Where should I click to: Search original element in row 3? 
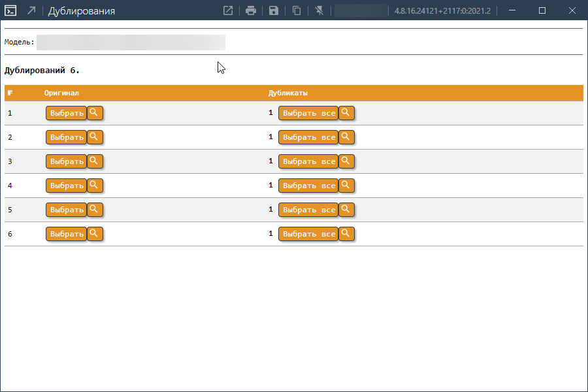(x=95, y=161)
